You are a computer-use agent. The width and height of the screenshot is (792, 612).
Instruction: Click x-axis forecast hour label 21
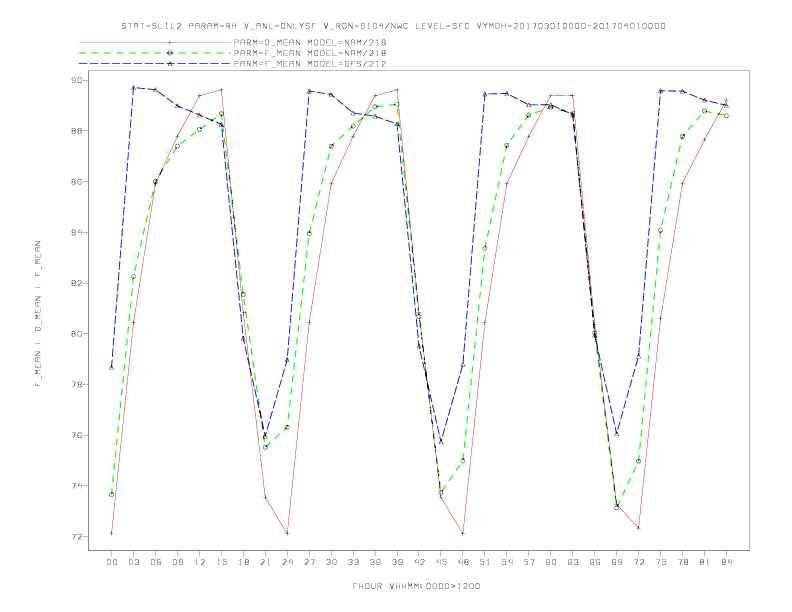(265, 562)
